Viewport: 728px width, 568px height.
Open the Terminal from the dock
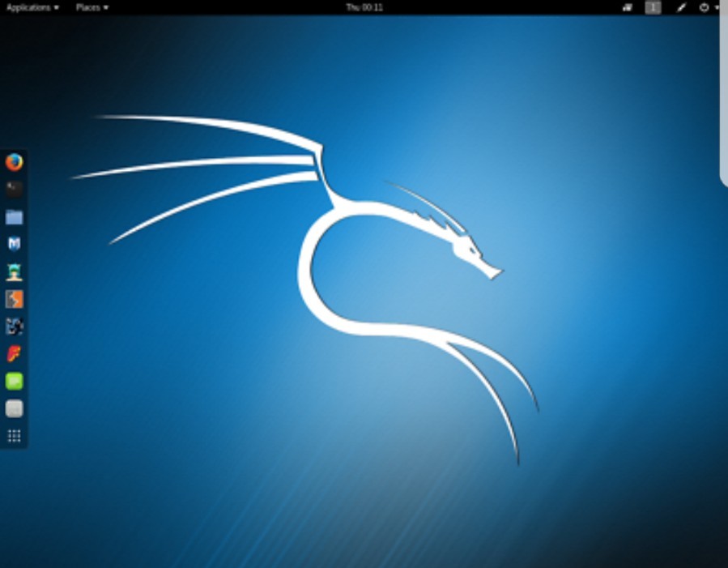point(14,189)
